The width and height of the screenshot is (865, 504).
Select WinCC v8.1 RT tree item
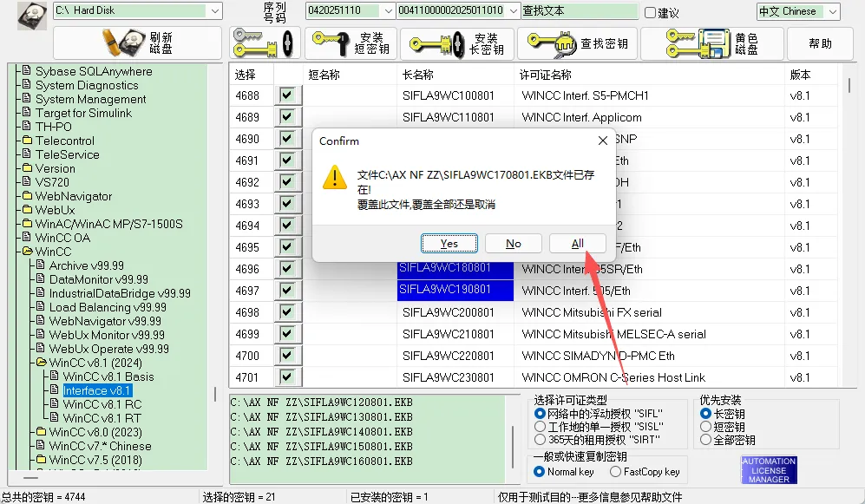click(x=102, y=418)
